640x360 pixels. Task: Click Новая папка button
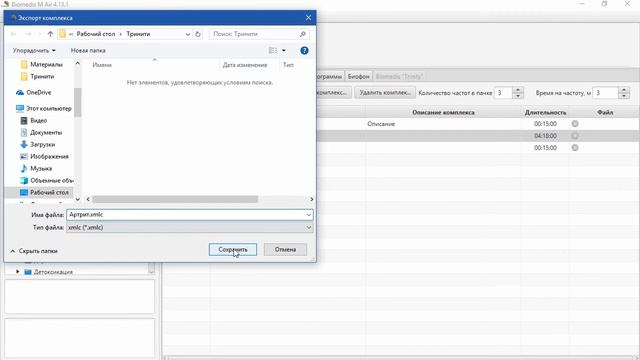(x=88, y=51)
